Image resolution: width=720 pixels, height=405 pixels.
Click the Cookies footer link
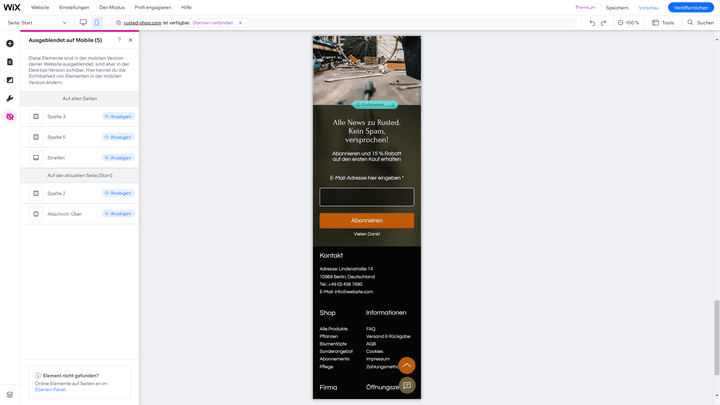coord(374,351)
